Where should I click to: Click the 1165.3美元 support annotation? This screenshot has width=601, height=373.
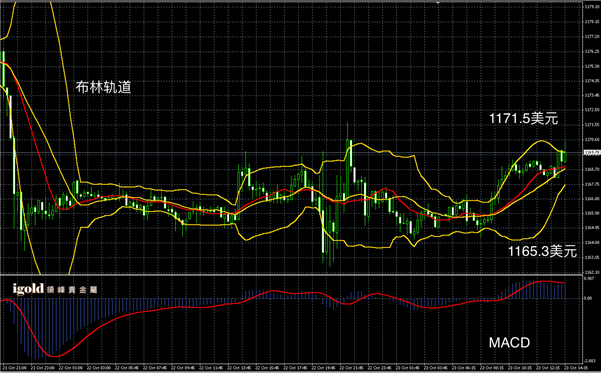[x=542, y=251]
